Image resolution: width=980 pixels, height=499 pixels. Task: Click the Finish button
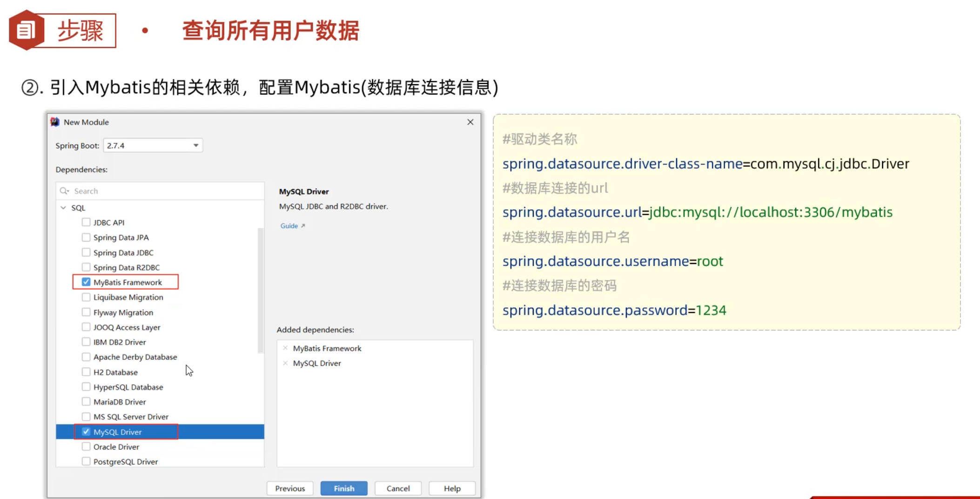343,488
